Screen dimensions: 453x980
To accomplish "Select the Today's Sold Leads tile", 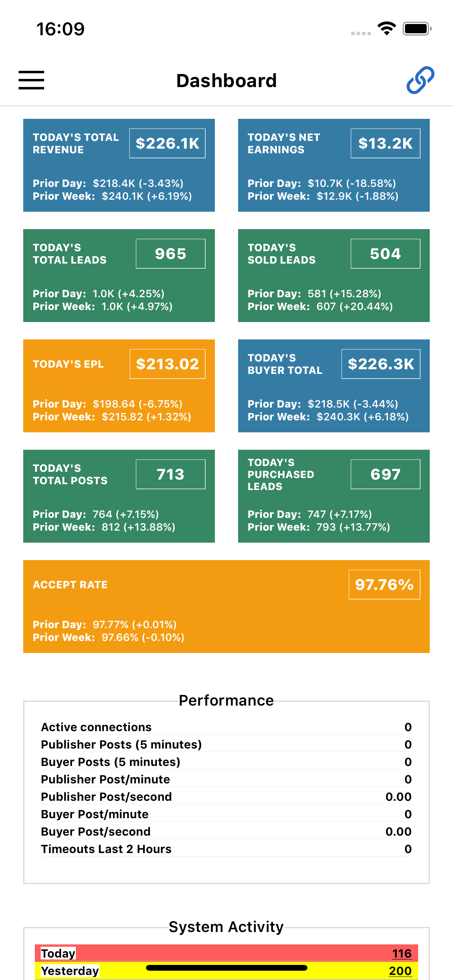I will point(334,276).
